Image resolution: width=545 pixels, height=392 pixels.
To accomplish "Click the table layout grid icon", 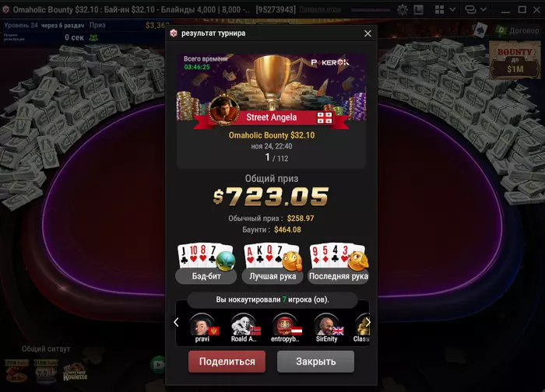I will click(x=439, y=9).
